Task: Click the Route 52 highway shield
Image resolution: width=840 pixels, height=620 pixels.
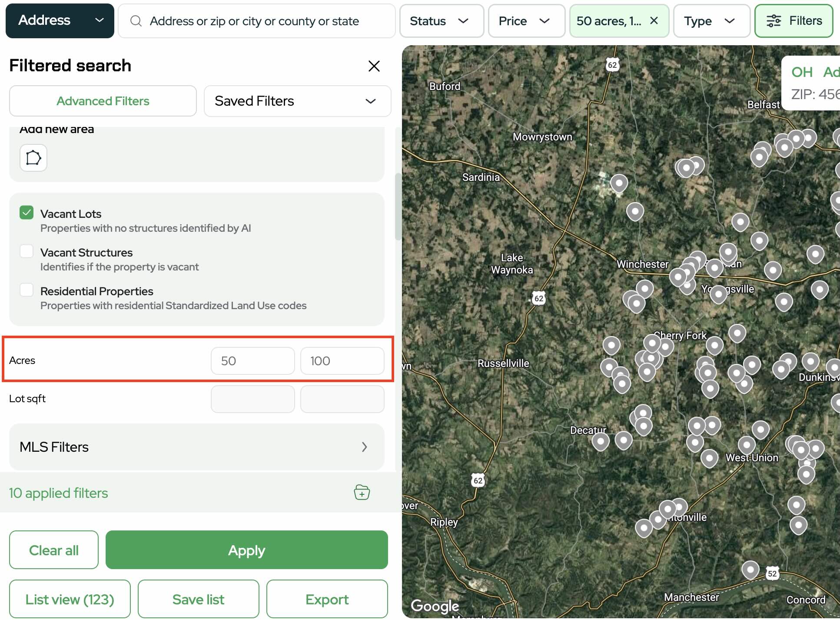Action: [772, 573]
